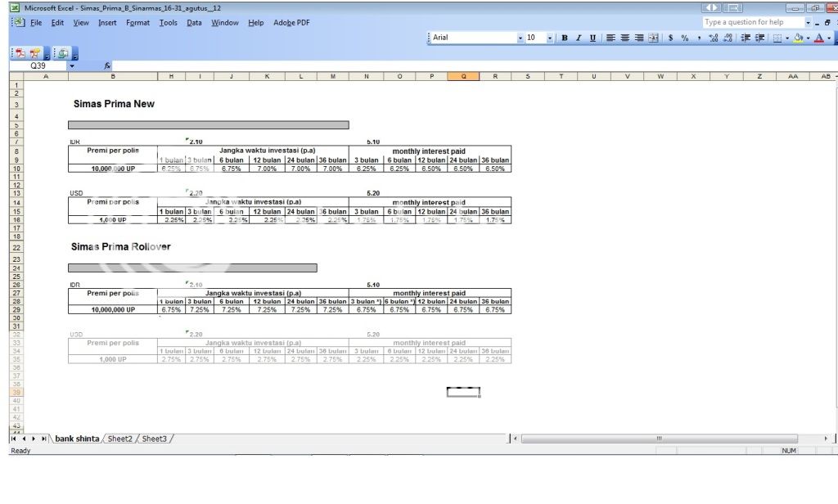Open the Name Box dropdown

72,65
